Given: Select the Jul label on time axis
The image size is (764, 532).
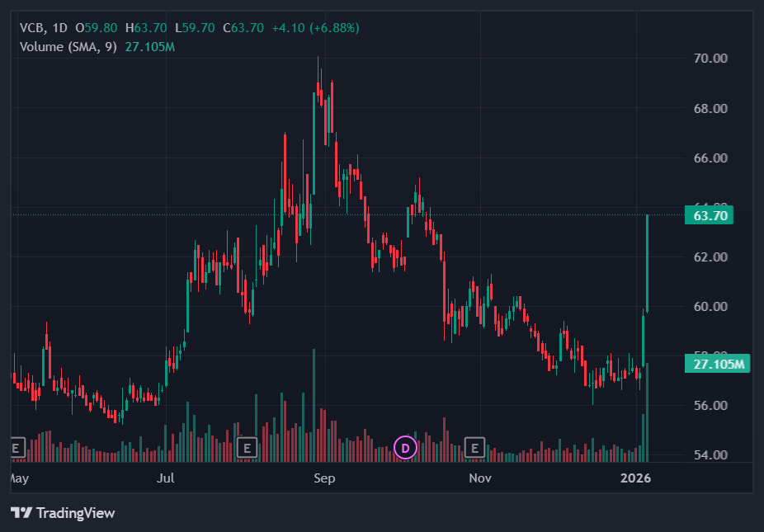Looking at the screenshot, I should click(167, 478).
